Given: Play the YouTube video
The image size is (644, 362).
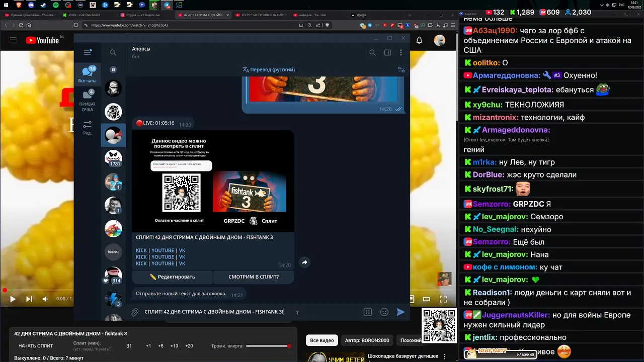Looking at the screenshot, I should (x=13, y=299).
